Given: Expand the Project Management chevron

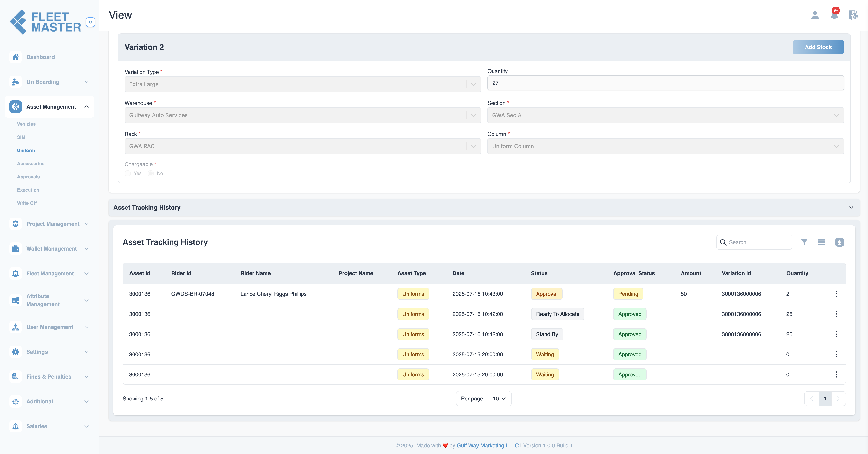Looking at the screenshot, I should pyautogui.click(x=87, y=224).
